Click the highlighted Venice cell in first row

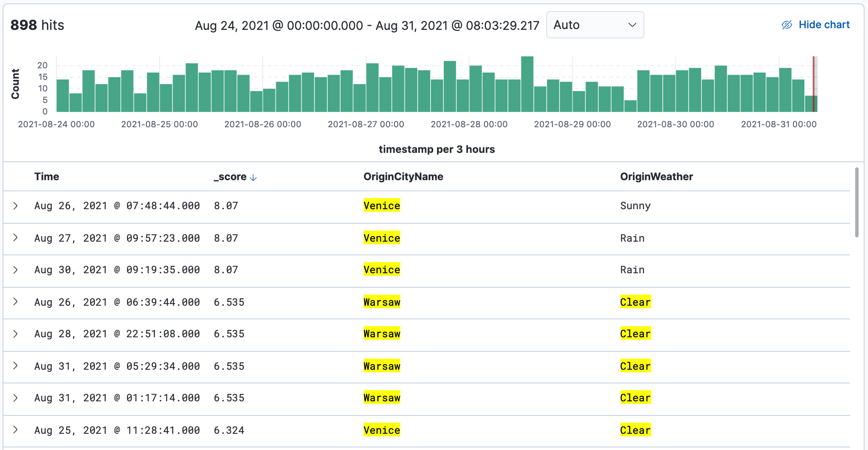click(x=382, y=206)
